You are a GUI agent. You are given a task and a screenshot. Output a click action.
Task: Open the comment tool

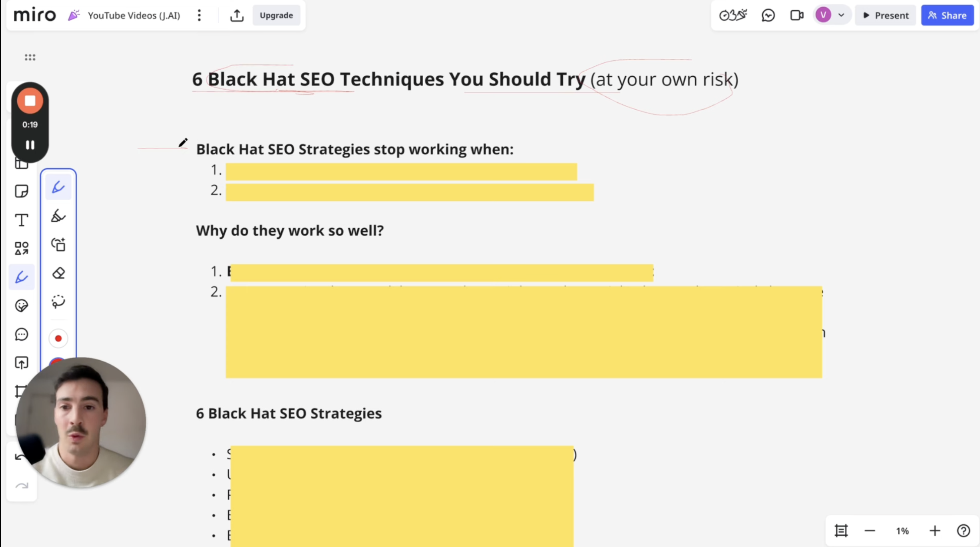pos(22,334)
